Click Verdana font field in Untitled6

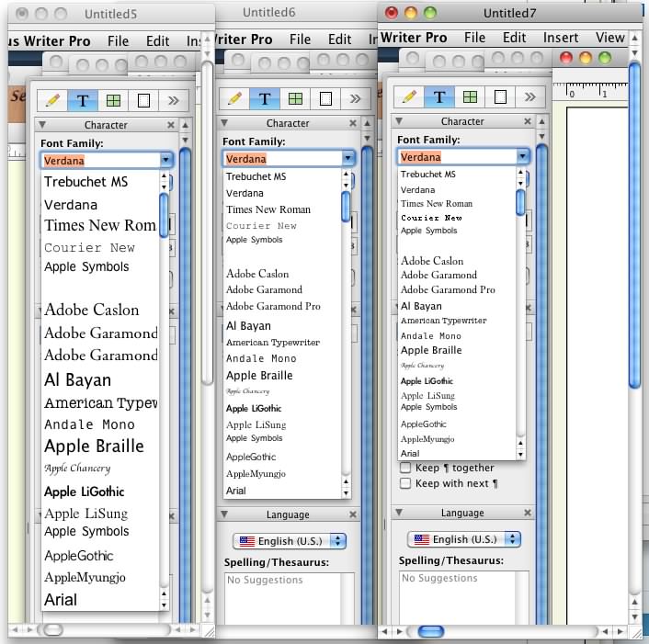tap(283, 158)
